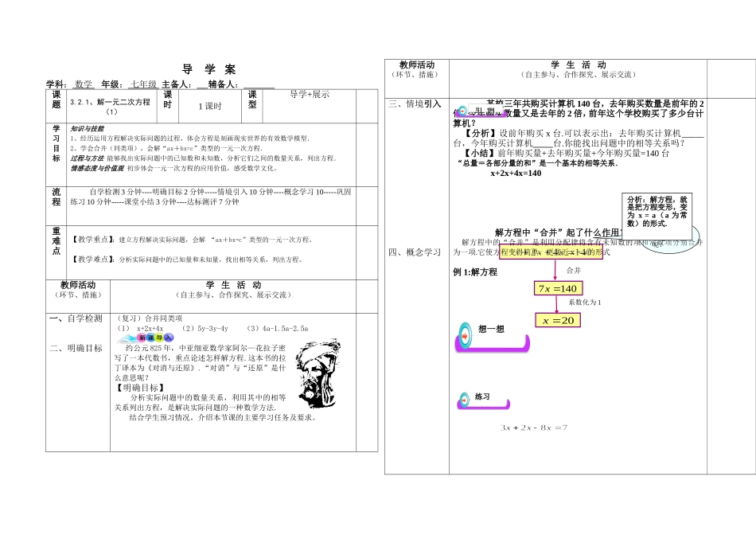Click the (复习) 合并同类项 line
This screenshot has height=535, width=756.
pos(150,318)
